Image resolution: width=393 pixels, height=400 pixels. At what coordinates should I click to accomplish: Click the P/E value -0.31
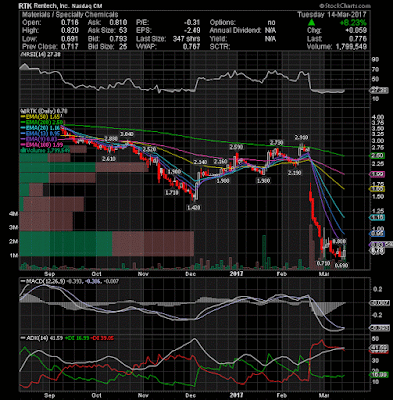192,23
